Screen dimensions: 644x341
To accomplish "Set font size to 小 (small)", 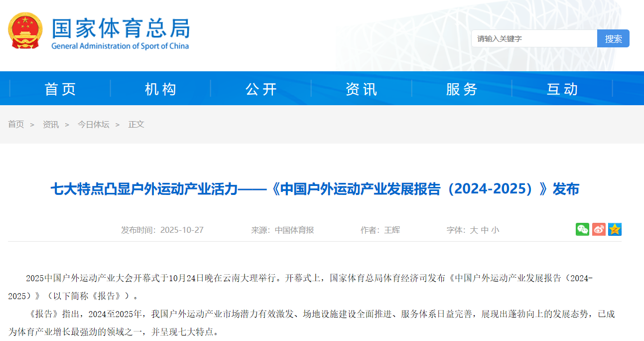I will click(x=495, y=230).
